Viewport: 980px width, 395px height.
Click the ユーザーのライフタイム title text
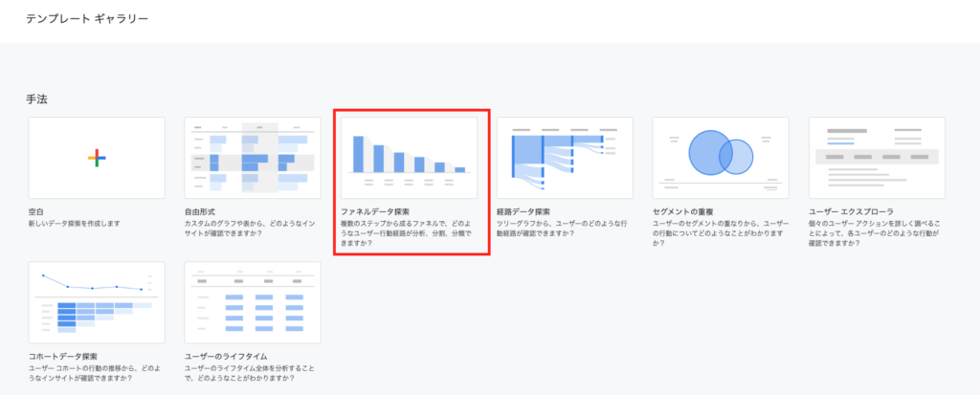click(x=226, y=356)
